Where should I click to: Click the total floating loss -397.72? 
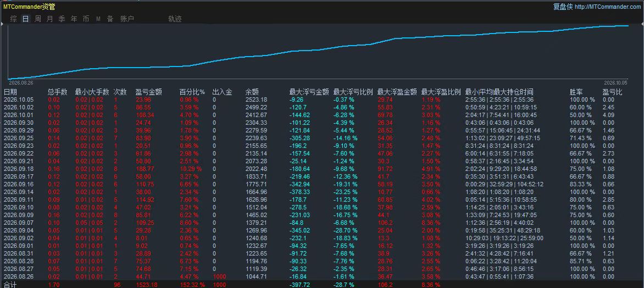[299, 284]
